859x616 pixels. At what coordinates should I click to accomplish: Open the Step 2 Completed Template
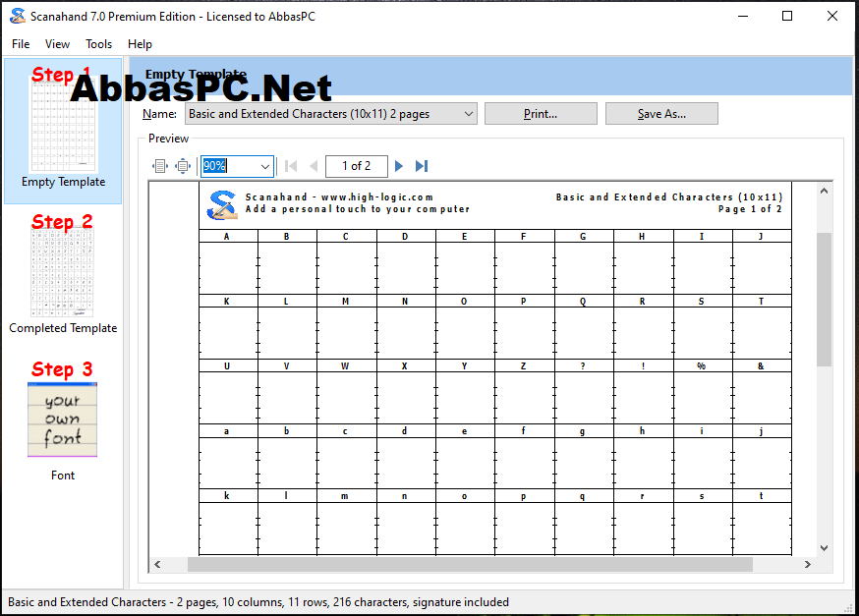63,273
